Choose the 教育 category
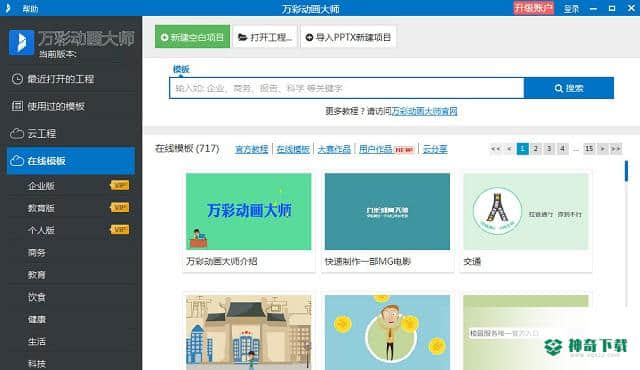The image size is (640, 370). pos(37,275)
